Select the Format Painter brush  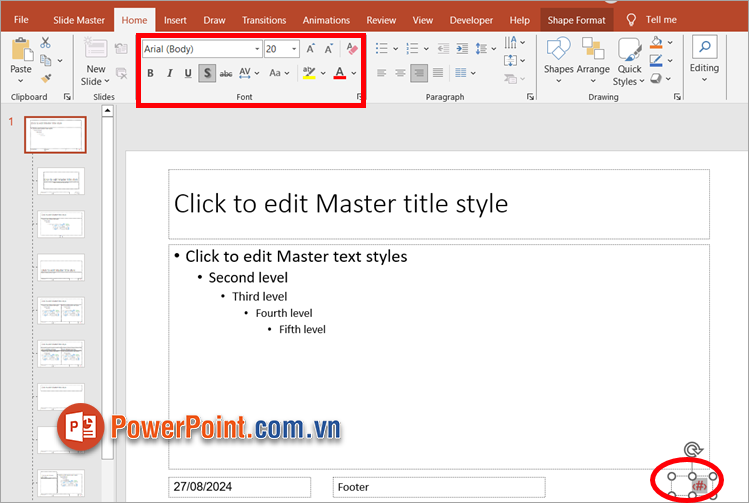point(45,77)
